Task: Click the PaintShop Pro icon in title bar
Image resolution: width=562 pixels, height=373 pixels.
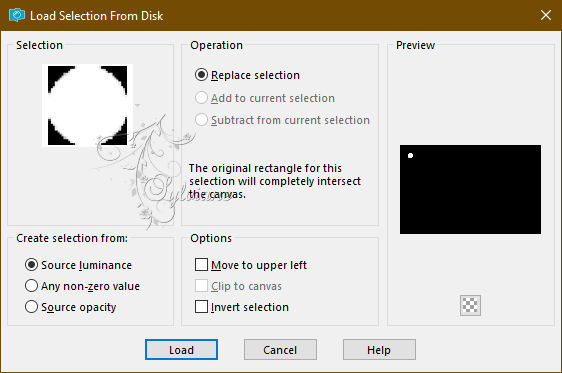Action: point(16,15)
